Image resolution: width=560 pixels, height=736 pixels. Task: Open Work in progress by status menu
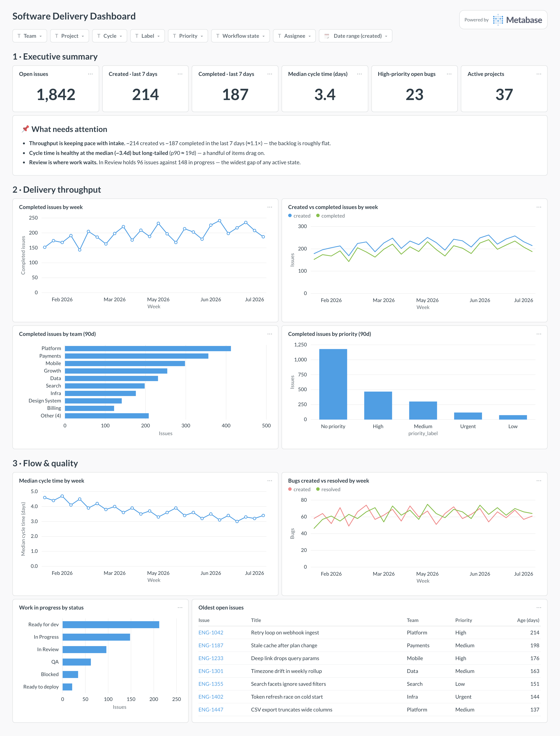(180, 608)
